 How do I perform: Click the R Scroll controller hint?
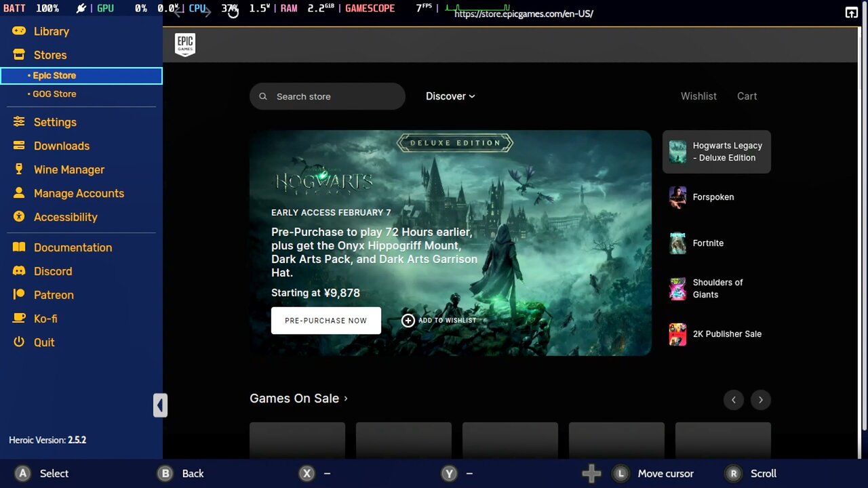[x=751, y=474]
